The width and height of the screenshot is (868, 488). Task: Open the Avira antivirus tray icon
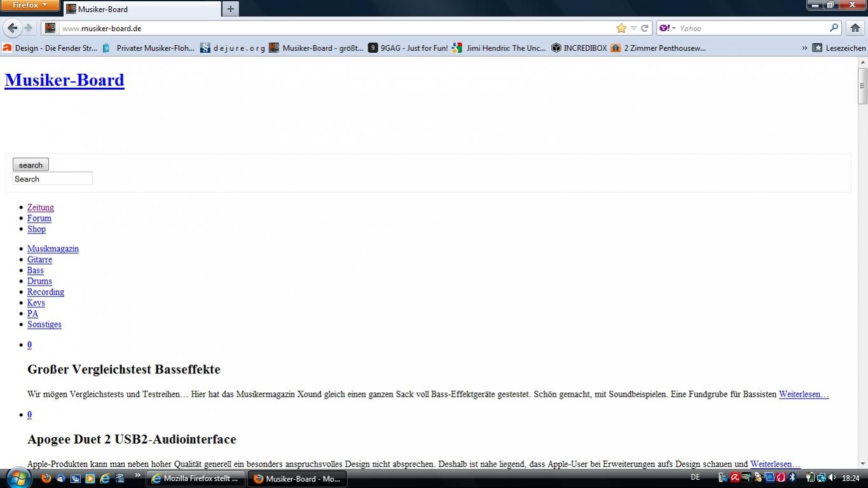[734, 478]
